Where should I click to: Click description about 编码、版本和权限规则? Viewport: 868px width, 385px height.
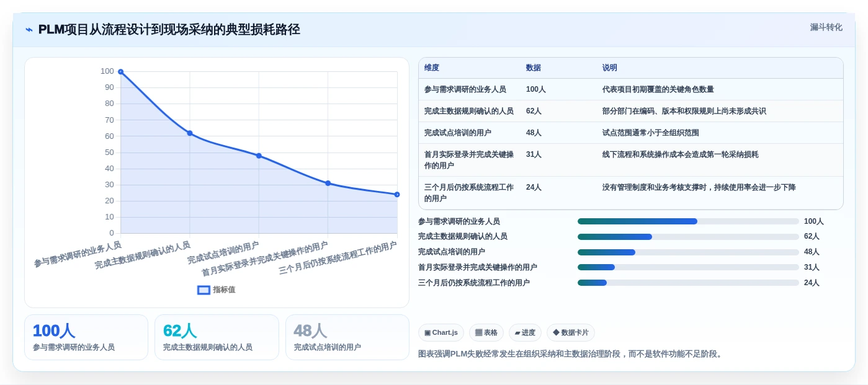[x=684, y=111]
